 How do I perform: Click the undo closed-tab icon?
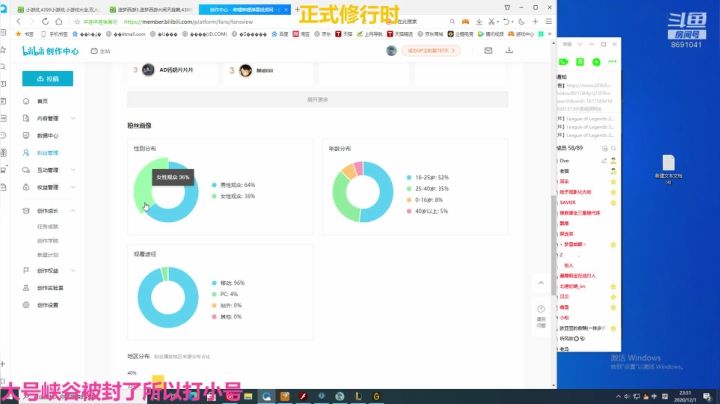(506, 22)
